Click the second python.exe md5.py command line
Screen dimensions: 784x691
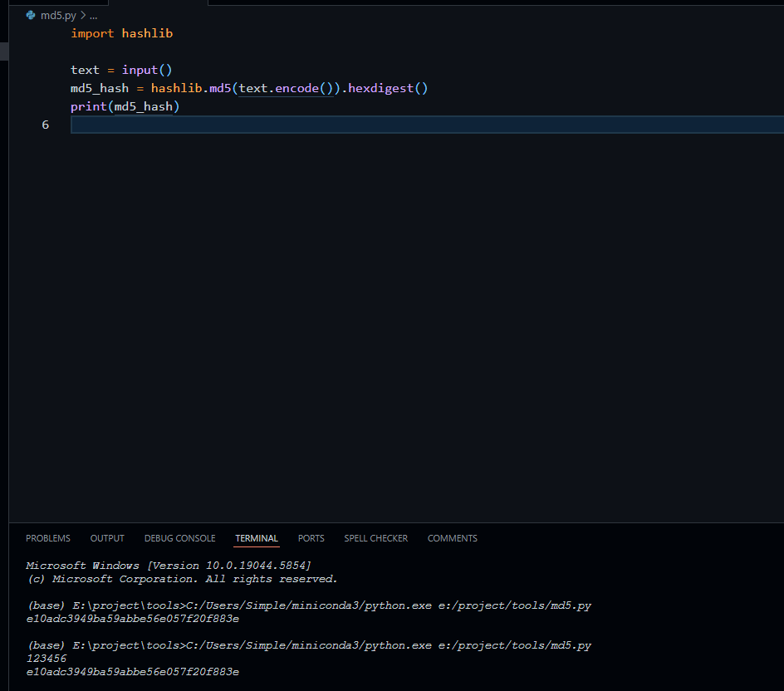[309, 645]
